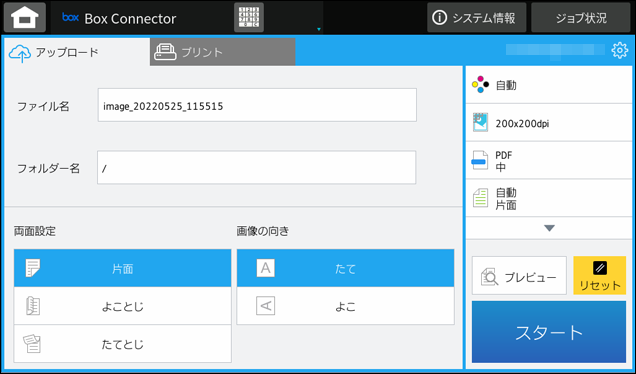Open PDF file format setting
The image size is (636, 374).
(x=549, y=161)
